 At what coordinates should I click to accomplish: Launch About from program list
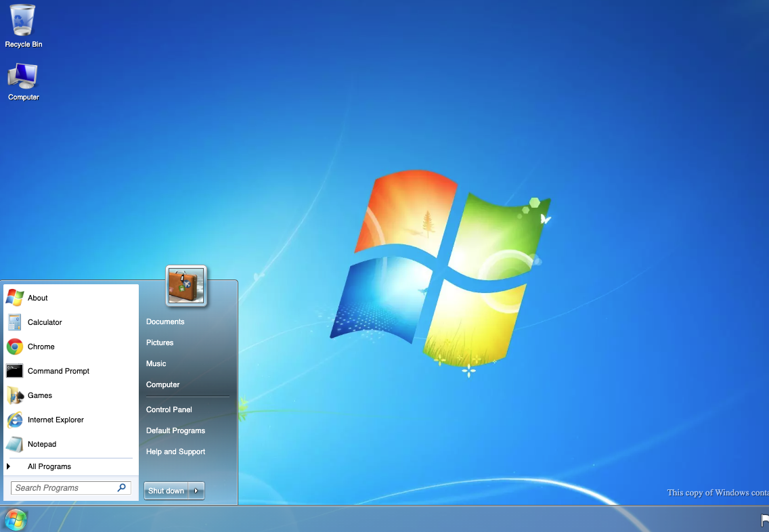click(38, 298)
